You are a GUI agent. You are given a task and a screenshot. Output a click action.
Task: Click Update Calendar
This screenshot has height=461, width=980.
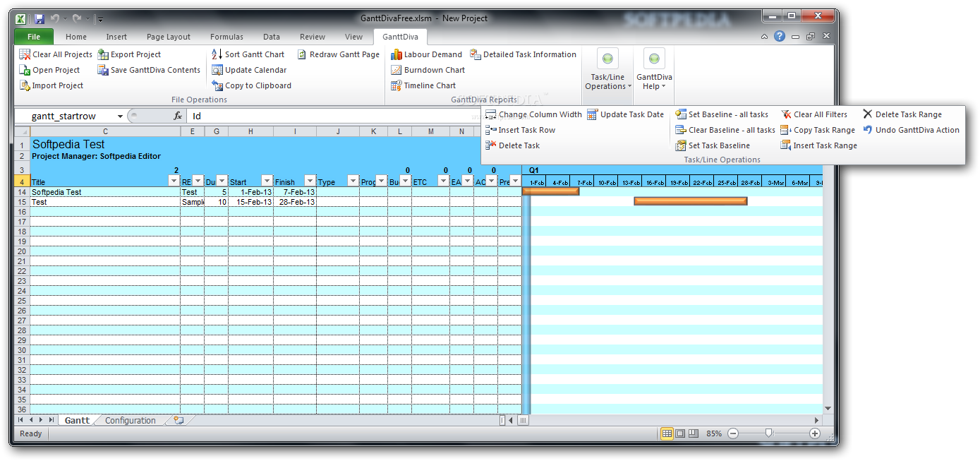(249, 70)
